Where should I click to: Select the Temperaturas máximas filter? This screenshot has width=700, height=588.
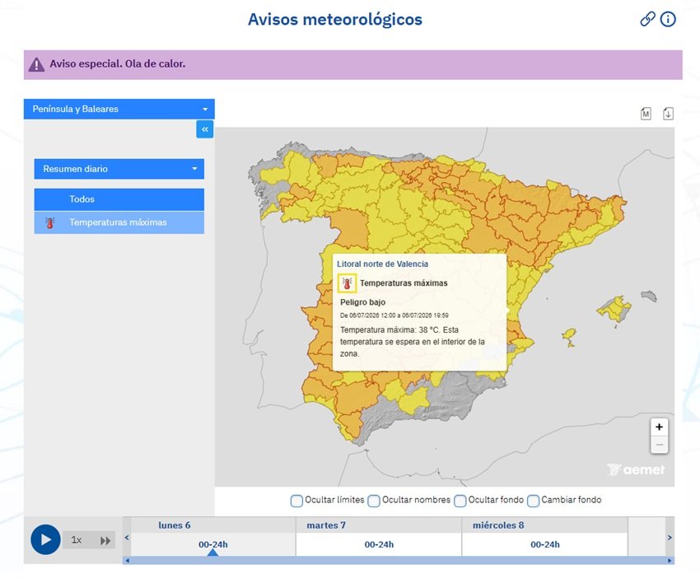click(x=119, y=222)
